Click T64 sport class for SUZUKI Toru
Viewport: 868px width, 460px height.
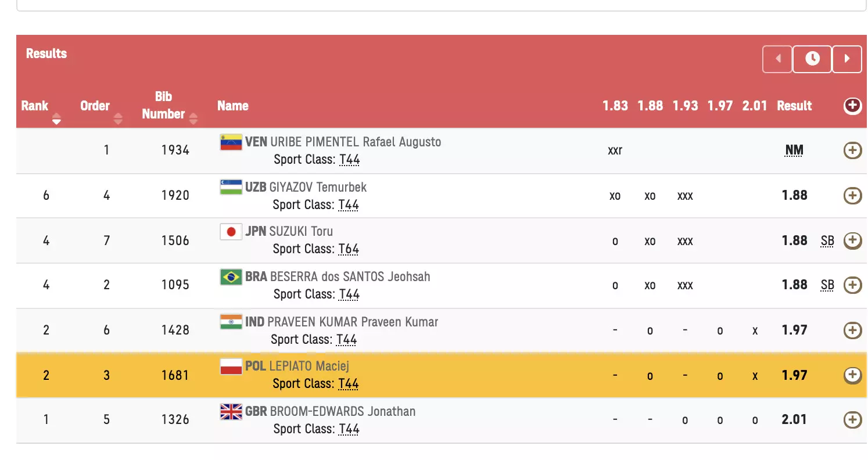(349, 249)
